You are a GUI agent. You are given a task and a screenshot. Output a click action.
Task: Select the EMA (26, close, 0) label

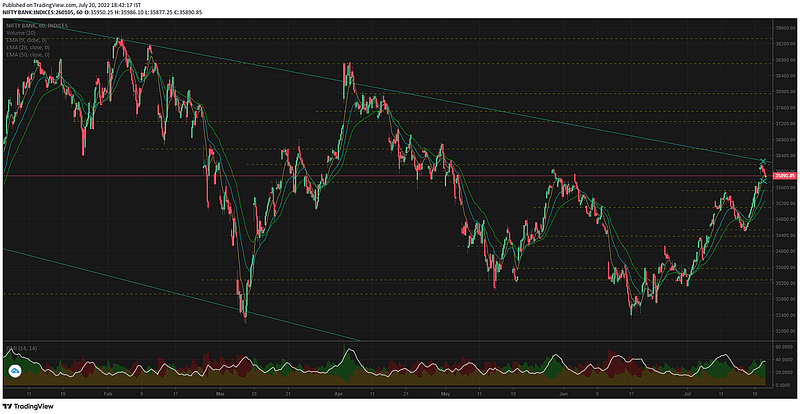pos(28,47)
